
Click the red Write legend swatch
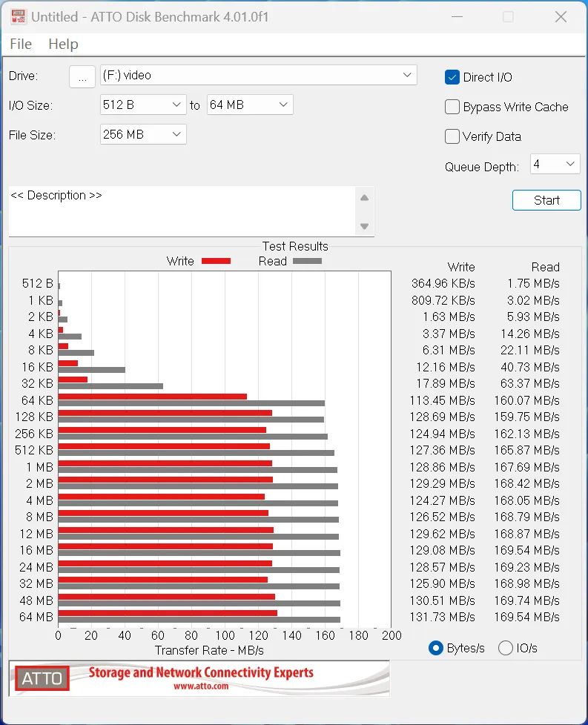[x=216, y=261]
